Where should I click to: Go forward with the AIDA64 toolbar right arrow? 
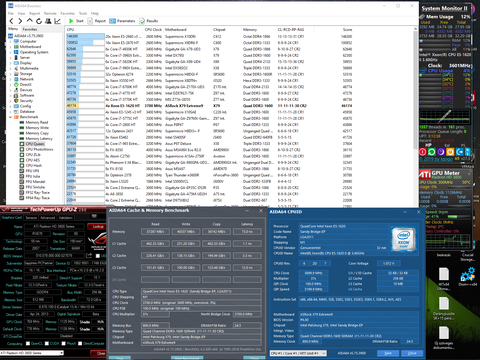(x=20, y=21)
